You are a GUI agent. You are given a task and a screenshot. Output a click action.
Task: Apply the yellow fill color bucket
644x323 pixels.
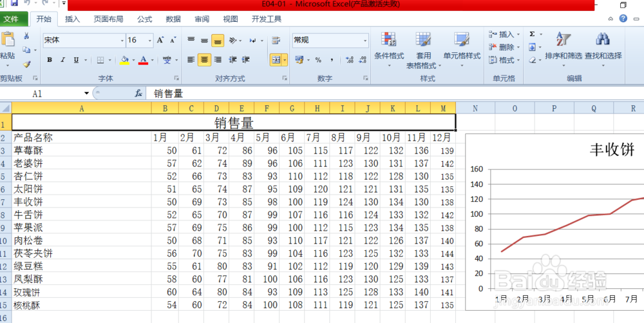click(124, 60)
